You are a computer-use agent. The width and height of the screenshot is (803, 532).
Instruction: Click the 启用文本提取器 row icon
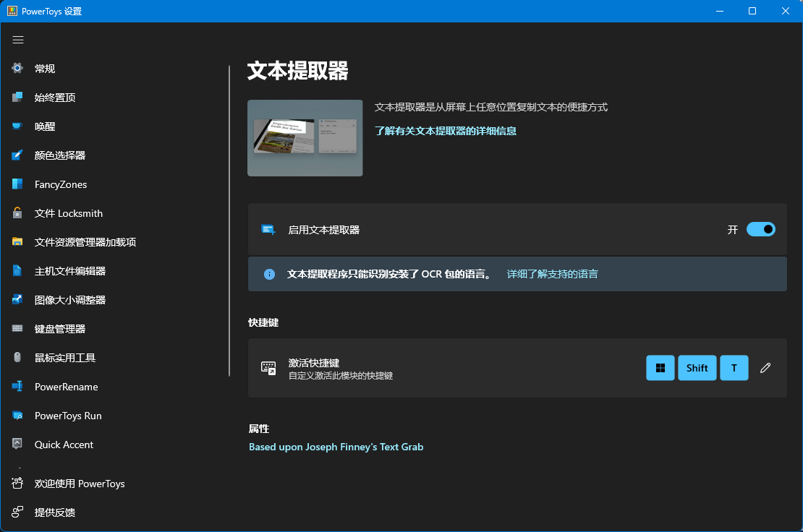(268, 230)
